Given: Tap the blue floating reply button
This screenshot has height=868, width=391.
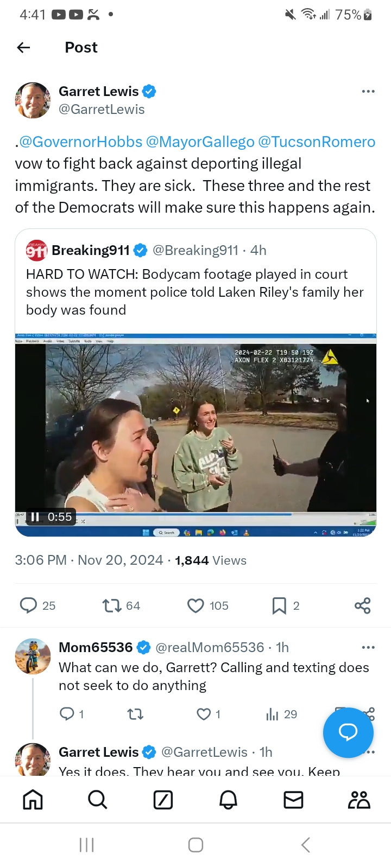Looking at the screenshot, I should (348, 732).
